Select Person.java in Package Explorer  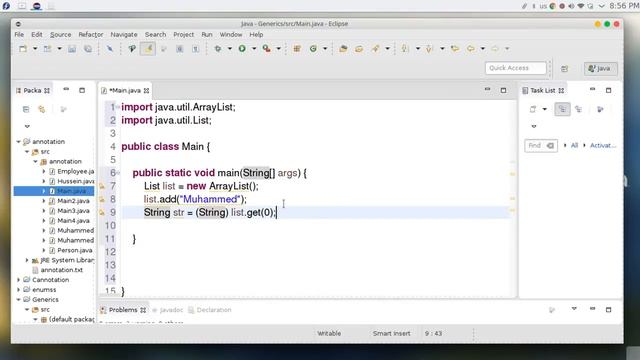[75, 250]
